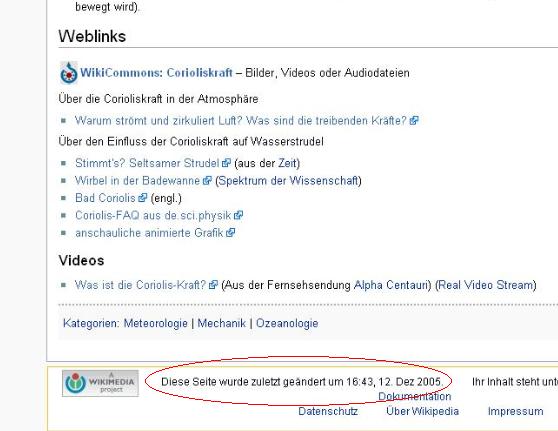Open the Mechanik category
Viewport: 558px width, 431px height.
pos(221,323)
